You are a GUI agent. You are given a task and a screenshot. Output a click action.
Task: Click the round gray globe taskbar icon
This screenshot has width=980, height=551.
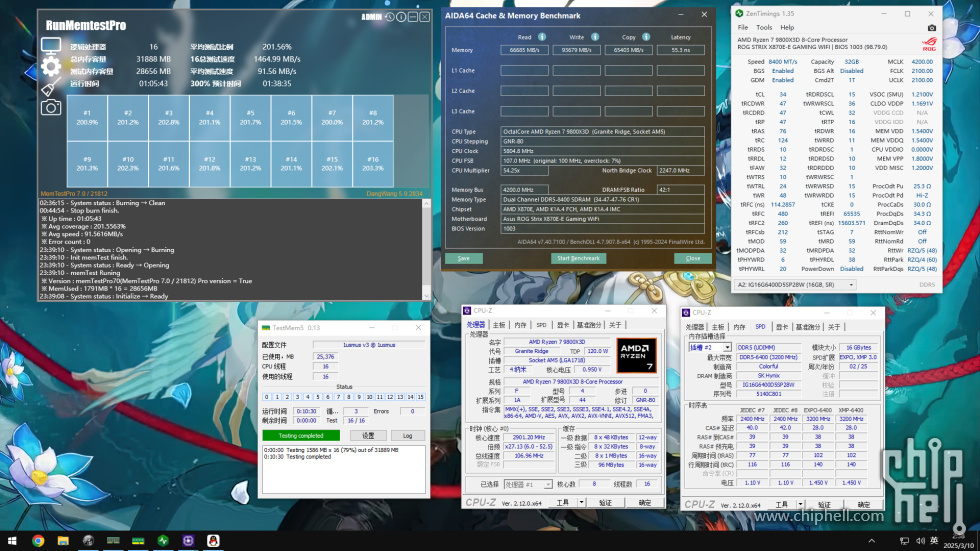click(88, 540)
